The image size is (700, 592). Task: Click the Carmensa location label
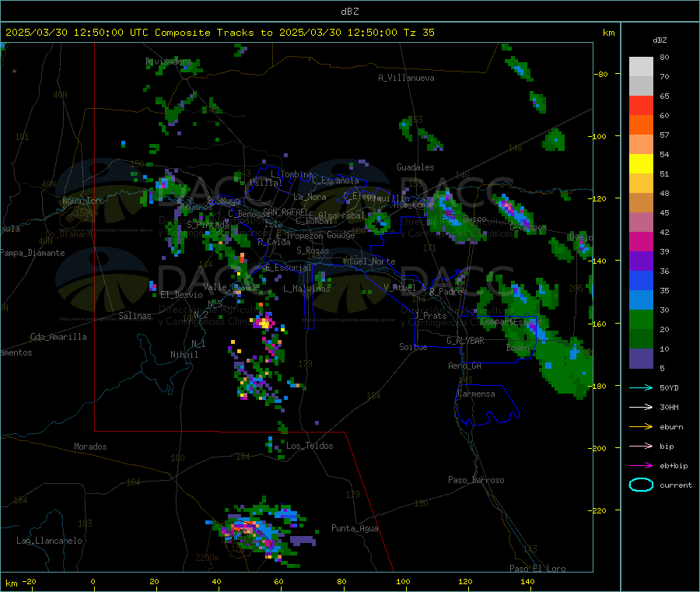[x=476, y=394]
